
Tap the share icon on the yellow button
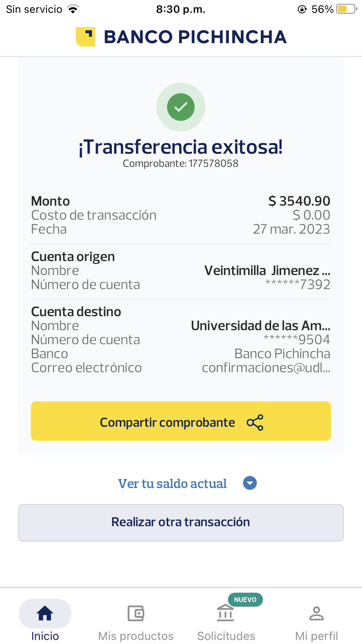pyautogui.click(x=255, y=422)
